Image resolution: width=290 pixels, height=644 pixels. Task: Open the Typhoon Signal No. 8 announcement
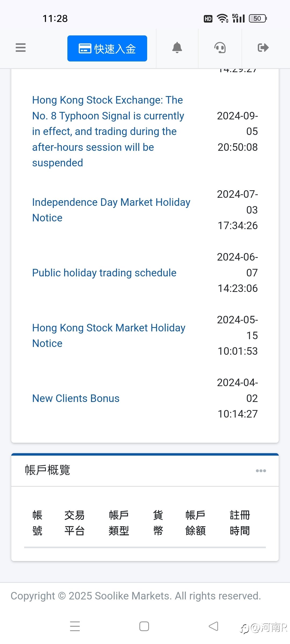(x=108, y=131)
